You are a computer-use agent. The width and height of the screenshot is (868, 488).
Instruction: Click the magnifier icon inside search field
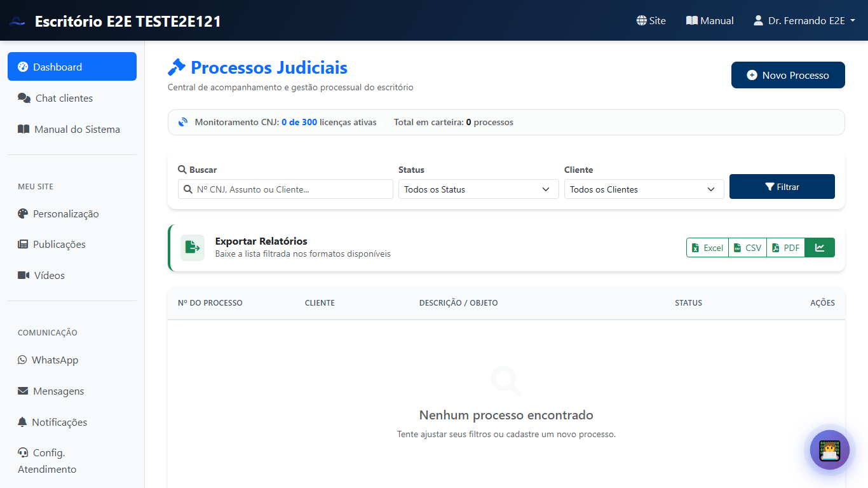point(188,189)
